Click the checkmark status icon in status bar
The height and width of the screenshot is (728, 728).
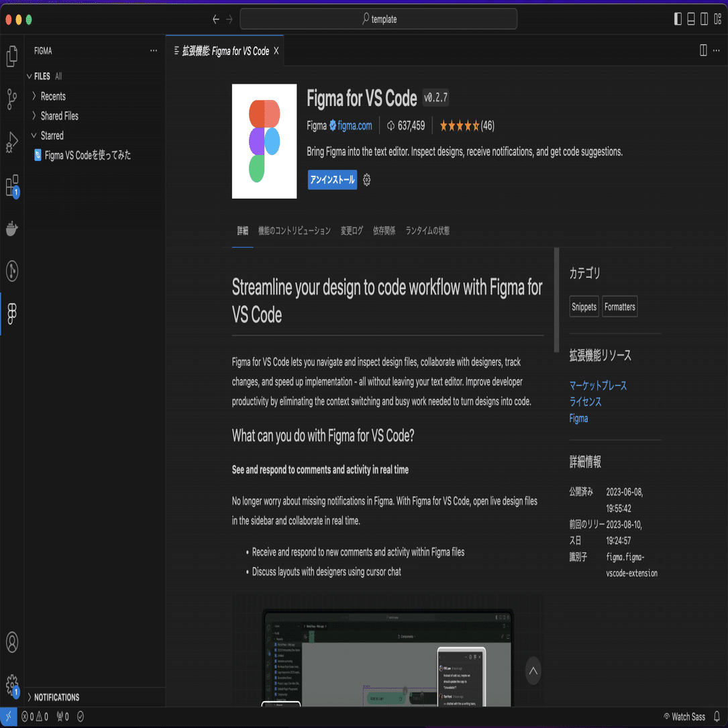coord(81,717)
